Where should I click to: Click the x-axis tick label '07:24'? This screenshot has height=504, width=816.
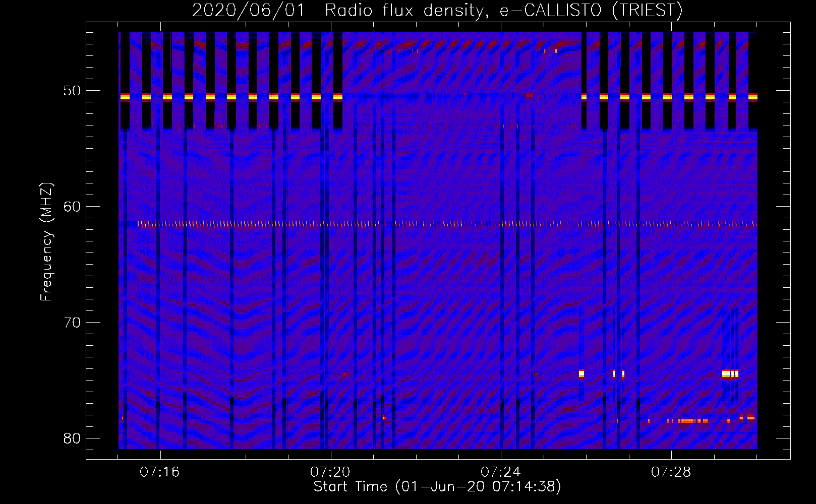501,472
